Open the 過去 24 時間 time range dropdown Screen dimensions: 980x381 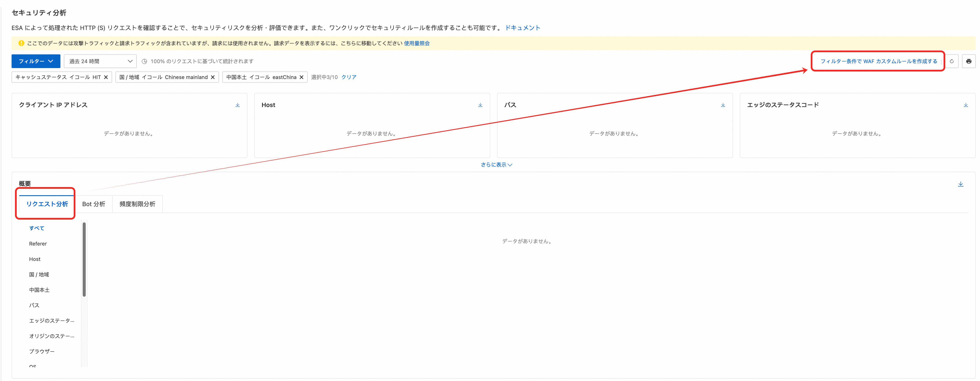click(x=100, y=61)
